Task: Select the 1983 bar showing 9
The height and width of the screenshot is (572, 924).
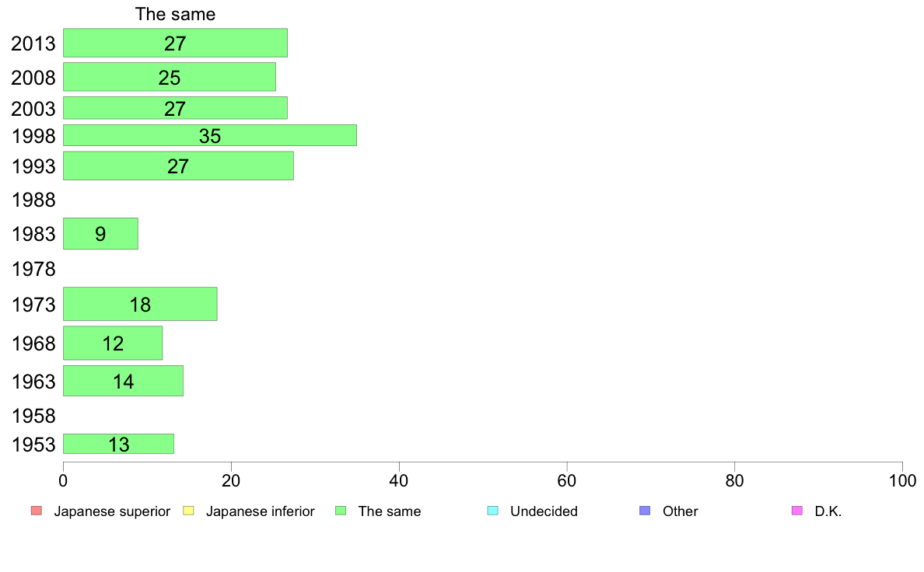Action: click(x=101, y=234)
